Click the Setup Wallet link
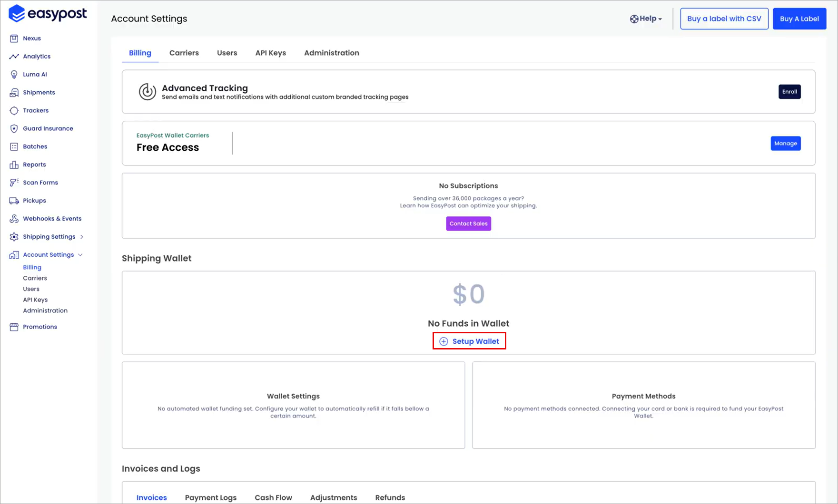 (x=469, y=341)
